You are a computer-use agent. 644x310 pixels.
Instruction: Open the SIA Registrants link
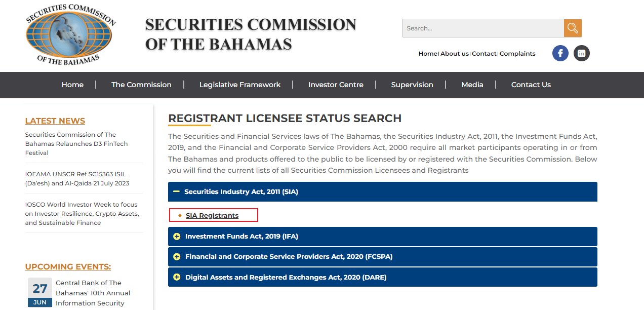(212, 216)
